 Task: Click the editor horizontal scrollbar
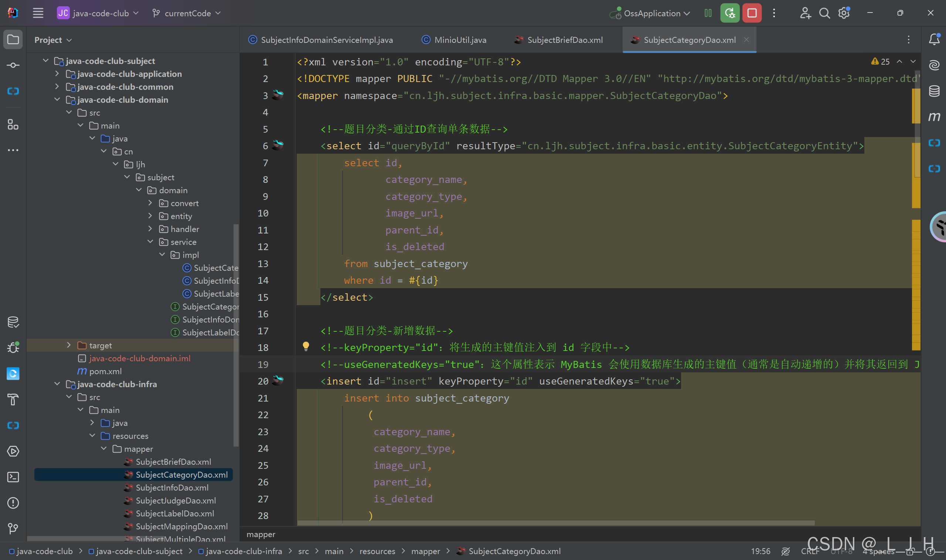pos(555,523)
